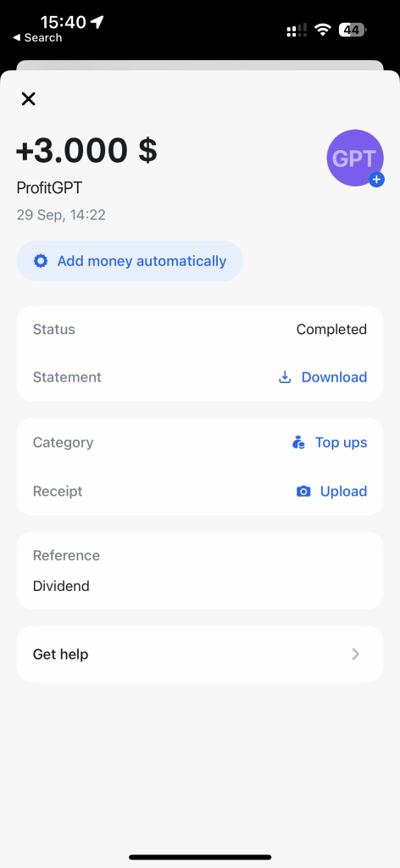Image resolution: width=400 pixels, height=868 pixels.
Task: Tap the battery indicator in status bar
Action: click(x=353, y=30)
